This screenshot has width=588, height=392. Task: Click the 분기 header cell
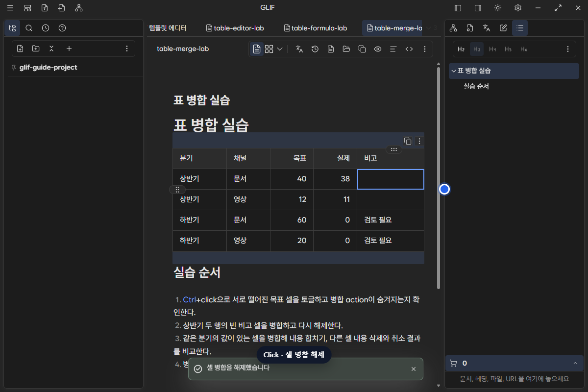click(x=200, y=158)
